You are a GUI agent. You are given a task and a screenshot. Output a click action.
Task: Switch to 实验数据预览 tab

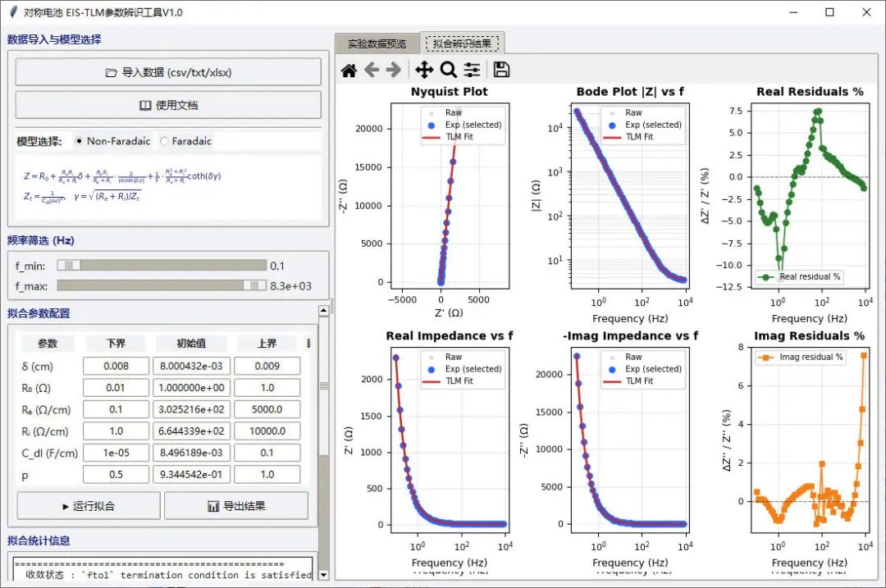tap(377, 43)
